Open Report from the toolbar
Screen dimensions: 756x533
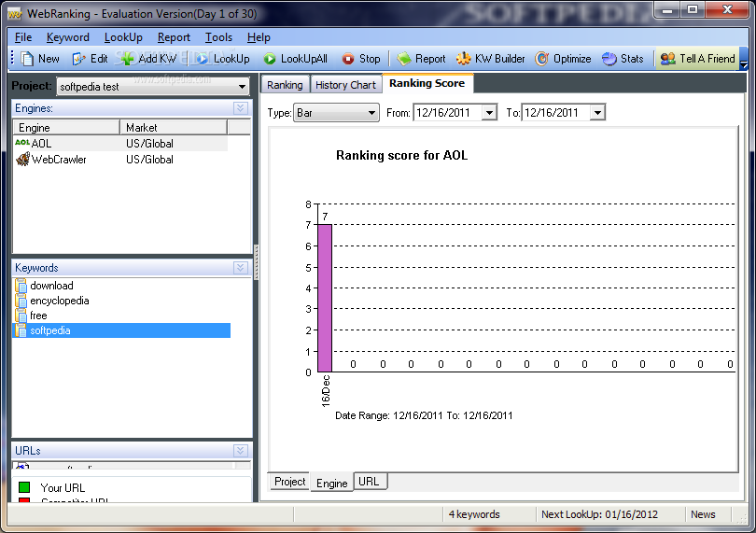click(421, 59)
